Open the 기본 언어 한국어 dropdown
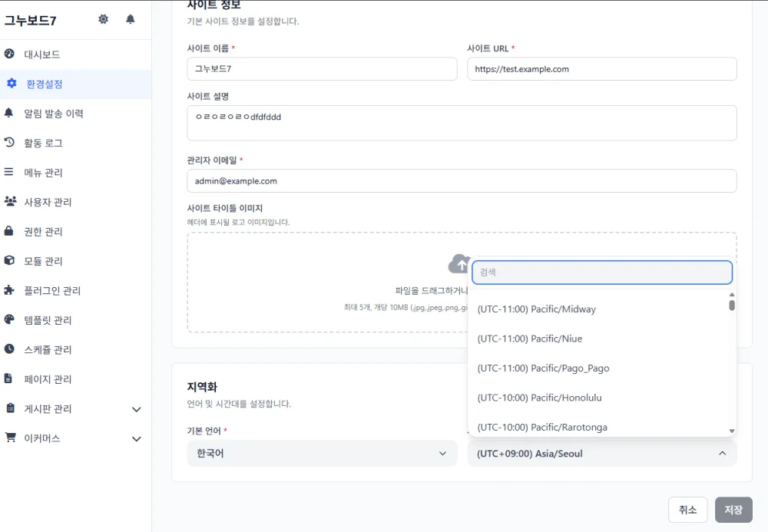Screen dimensions: 768x532 tap(323, 453)
